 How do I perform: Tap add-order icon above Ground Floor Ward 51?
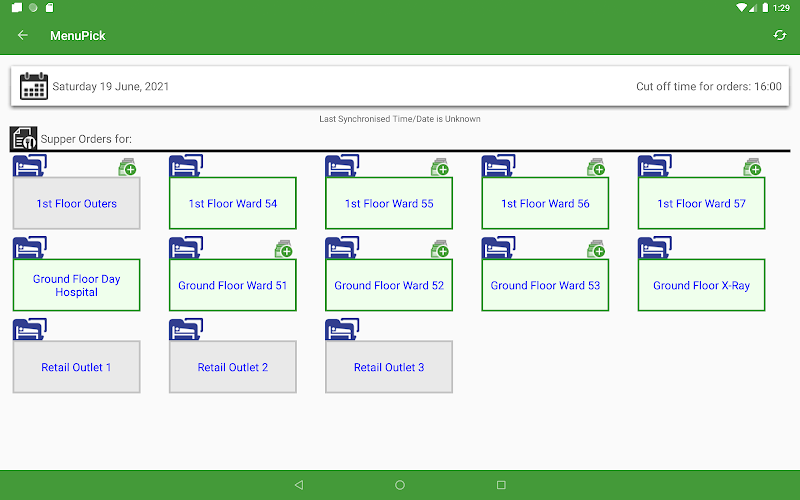[x=284, y=249]
